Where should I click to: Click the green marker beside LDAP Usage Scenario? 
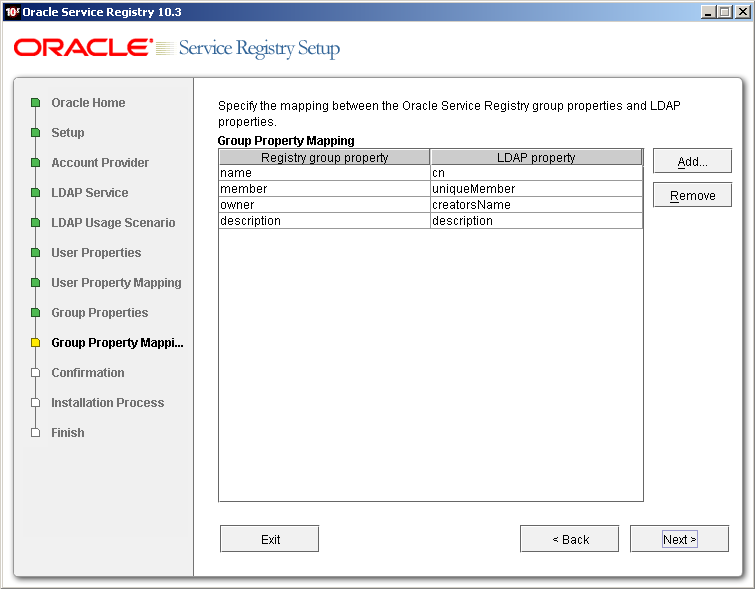35,223
